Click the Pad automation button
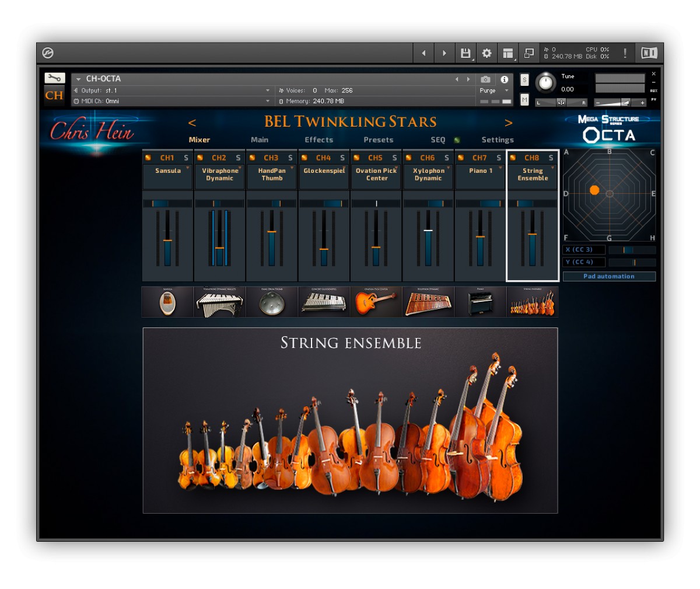 click(610, 276)
